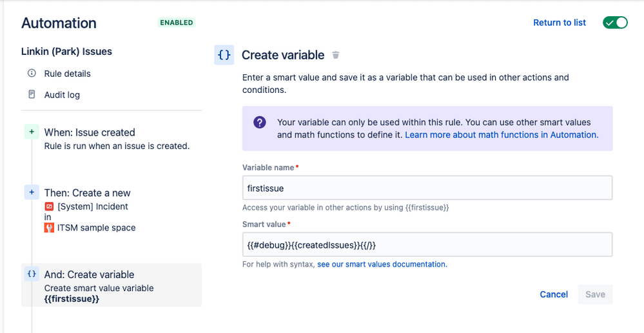Open the smart values documentation link
This screenshot has height=333, width=644.
(x=382, y=265)
